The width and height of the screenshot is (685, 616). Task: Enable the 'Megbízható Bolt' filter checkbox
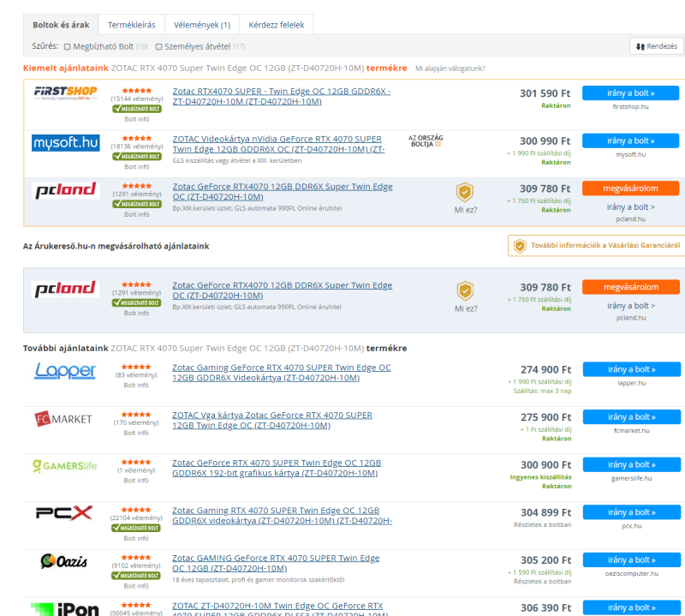point(68,47)
